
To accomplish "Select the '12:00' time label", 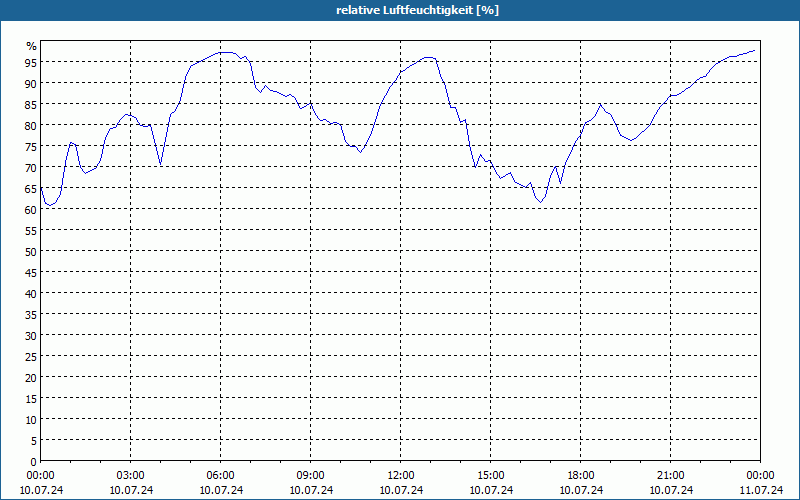I will point(401,476).
